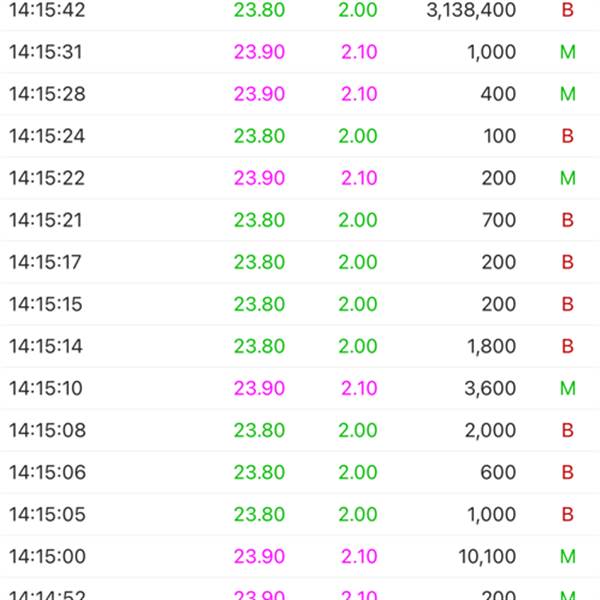This screenshot has width=600, height=600.
Task: Tap the green M marker at 14:15:31
Action: [x=568, y=52]
